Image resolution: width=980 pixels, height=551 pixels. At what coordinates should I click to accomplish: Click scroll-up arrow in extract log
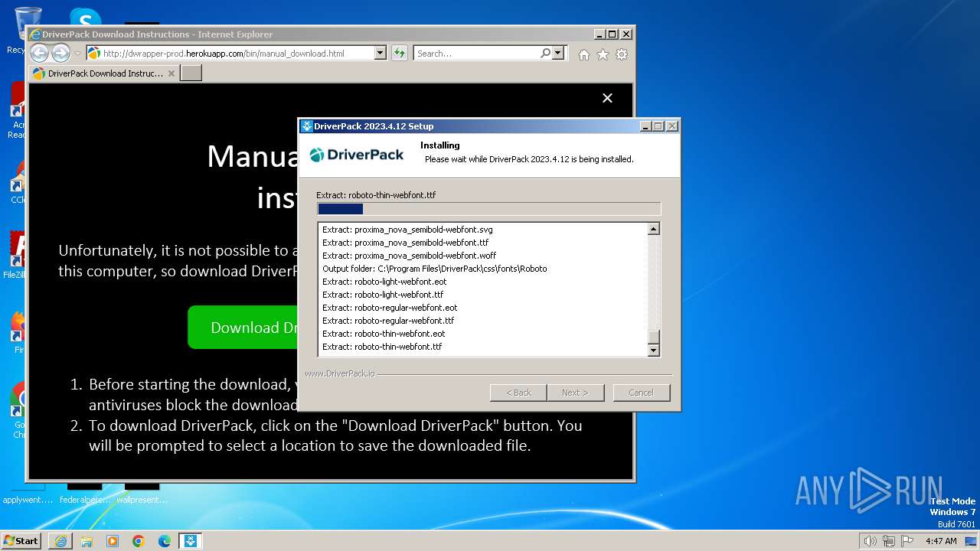(x=653, y=229)
